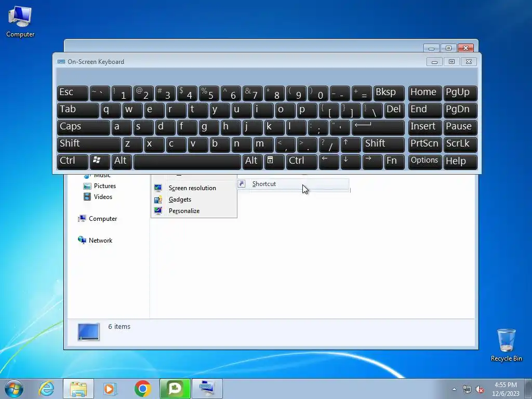The height and width of the screenshot is (399, 532).
Task: Click the details pane thumbnail
Action: pos(88,331)
